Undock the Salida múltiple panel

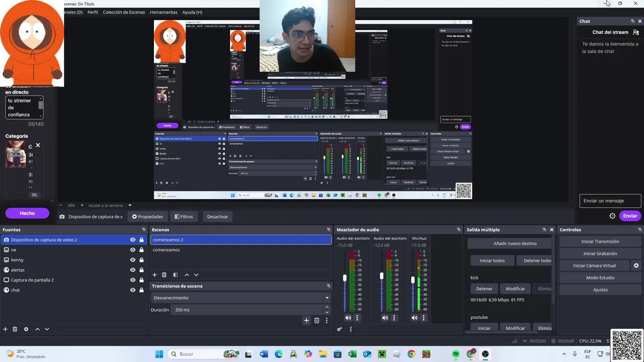point(544,230)
